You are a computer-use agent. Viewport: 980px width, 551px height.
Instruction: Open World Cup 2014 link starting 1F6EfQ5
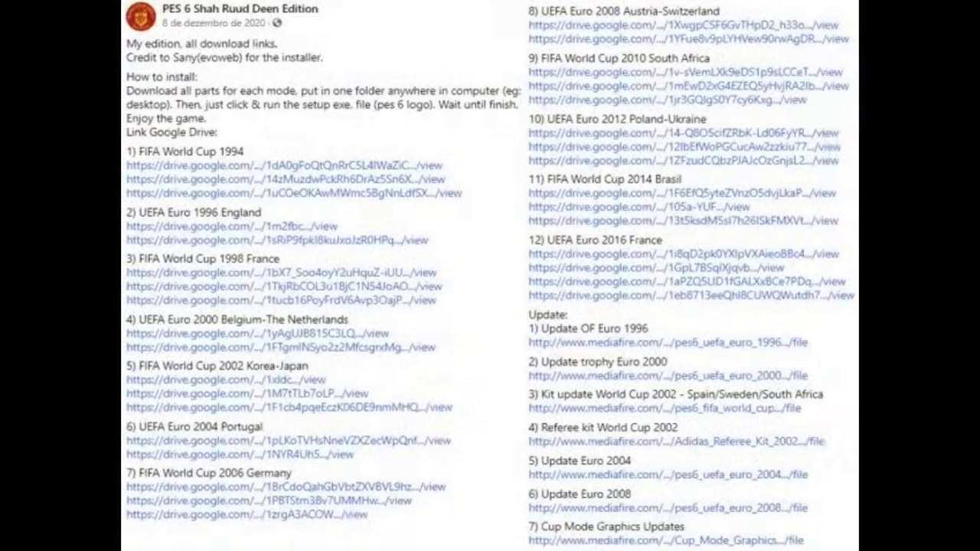tap(682, 193)
